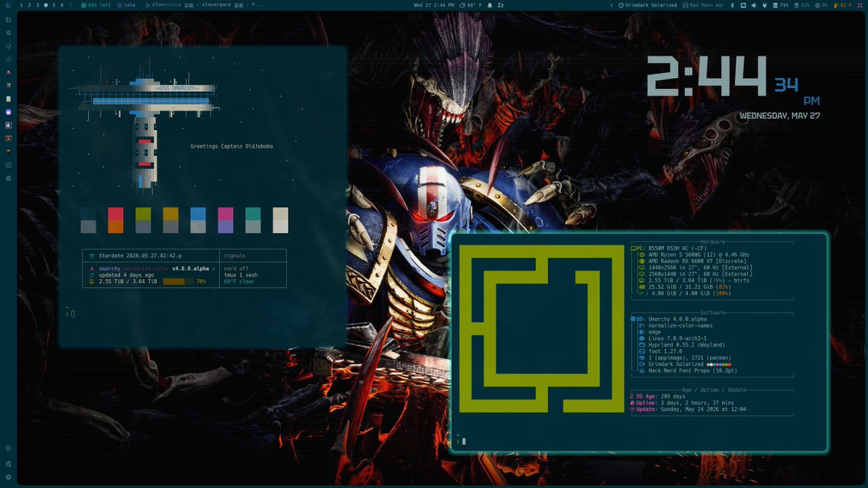
Task: Select '1440x2560 in 27"' display line
Action: coord(695,267)
